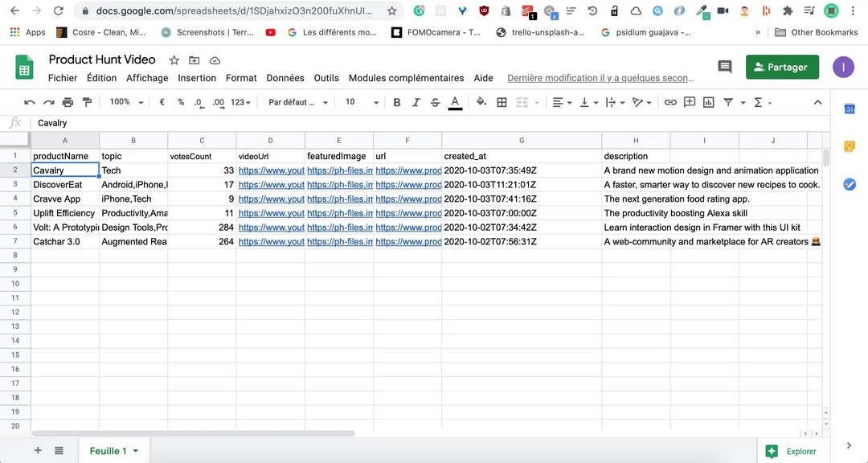The height and width of the screenshot is (463, 868).
Task: Insert a link with the toolbar
Action: click(x=670, y=102)
